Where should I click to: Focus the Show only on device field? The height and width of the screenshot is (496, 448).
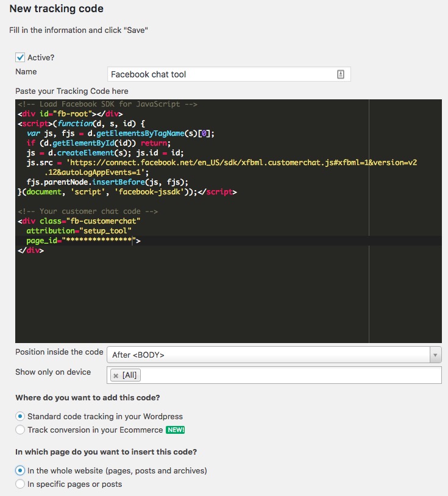274,375
